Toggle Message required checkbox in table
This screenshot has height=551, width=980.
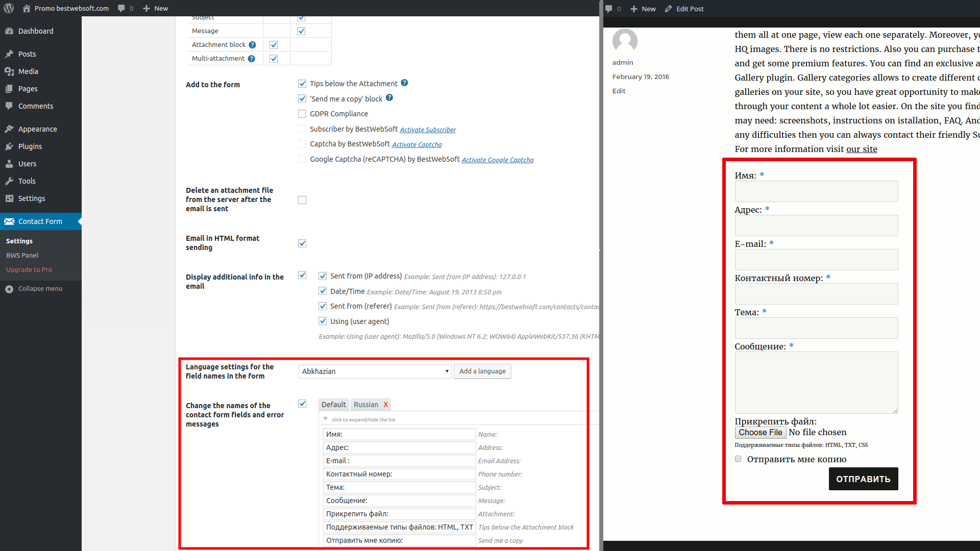coord(301,31)
